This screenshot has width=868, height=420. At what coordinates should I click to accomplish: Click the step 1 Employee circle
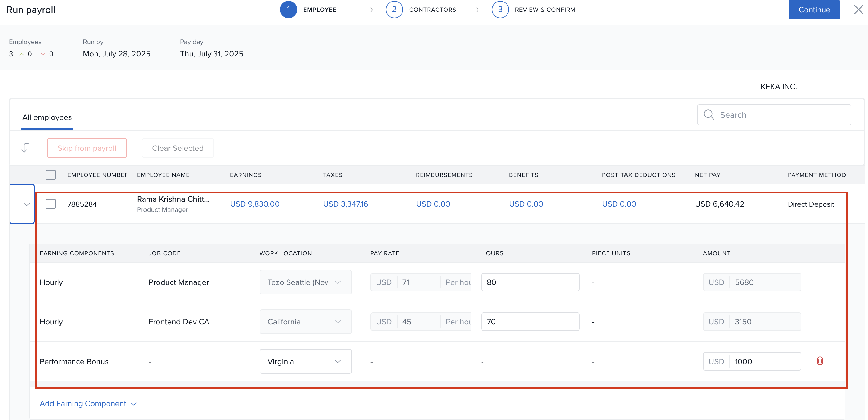click(288, 10)
